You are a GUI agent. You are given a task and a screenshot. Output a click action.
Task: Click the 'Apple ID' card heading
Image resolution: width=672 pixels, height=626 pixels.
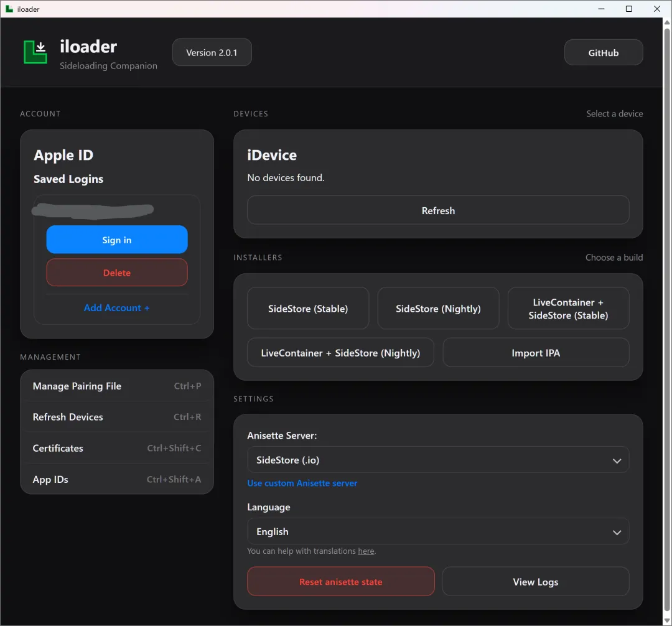[x=63, y=155]
